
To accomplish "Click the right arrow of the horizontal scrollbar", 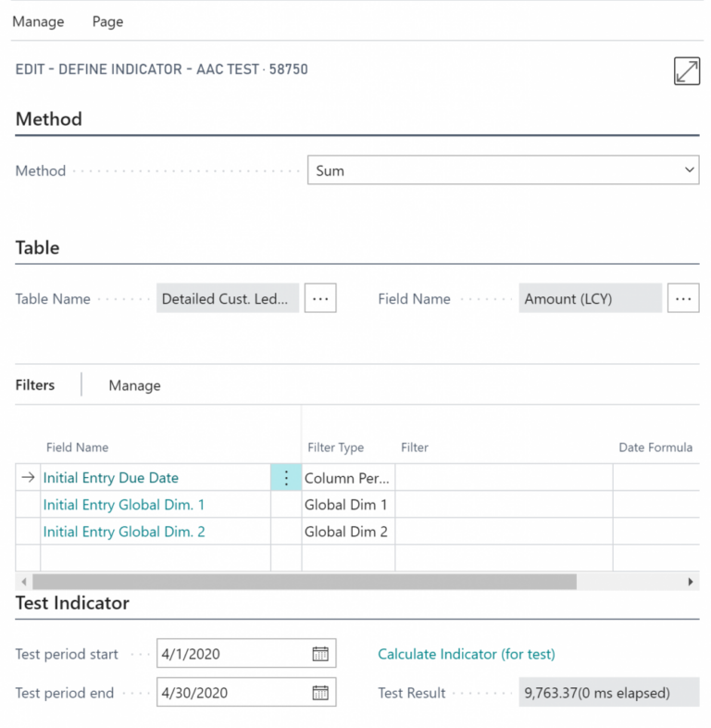I will [x=691, y=582].
